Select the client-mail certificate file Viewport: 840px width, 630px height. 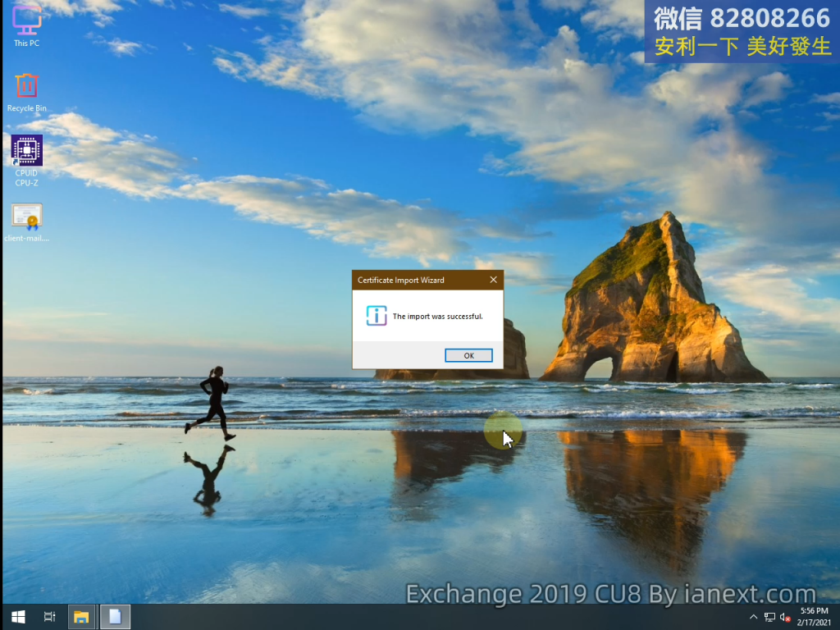(x=26, y=221)
